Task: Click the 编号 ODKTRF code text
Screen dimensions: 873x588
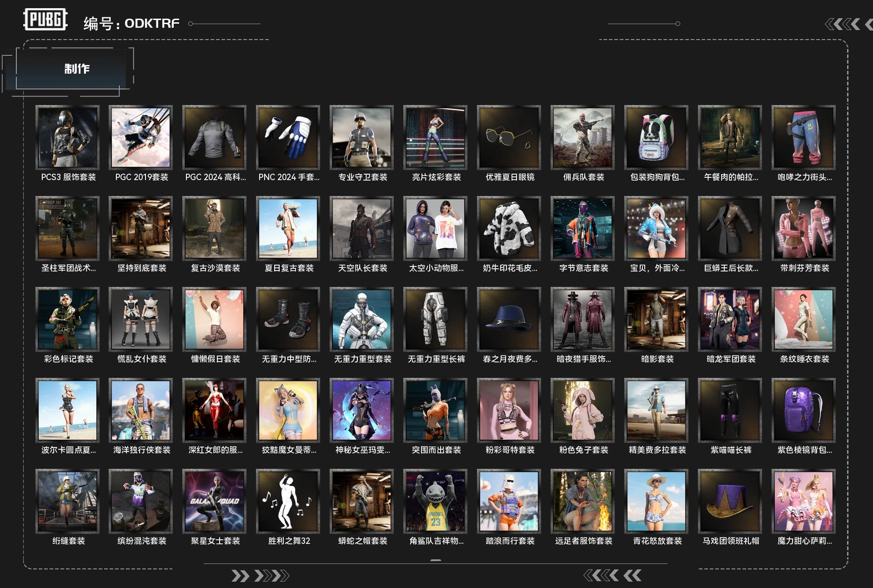Action: (131, 23)
